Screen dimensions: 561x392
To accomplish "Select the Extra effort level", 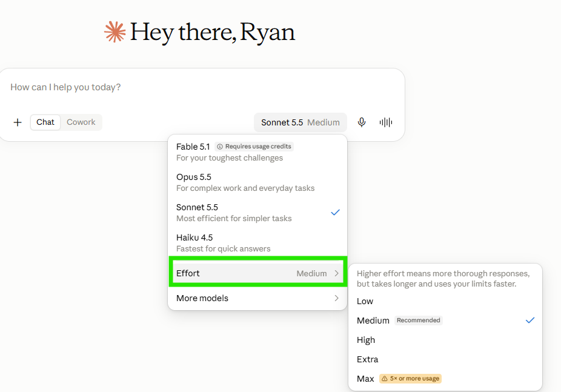I will pos(445,359).
